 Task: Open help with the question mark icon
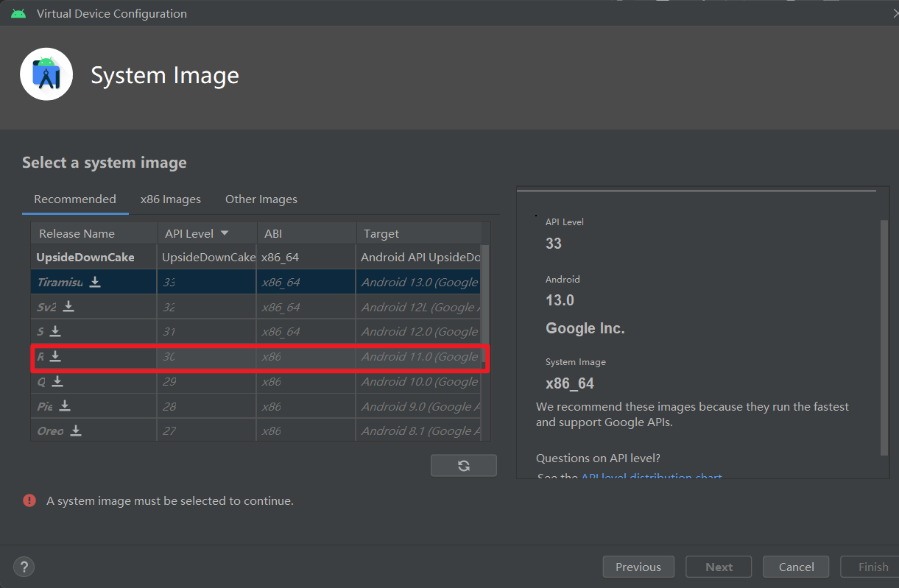pyautogui.click(x=24, y=567)
